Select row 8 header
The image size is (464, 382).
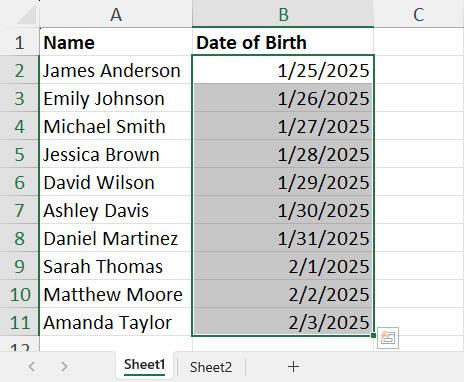(19, 238)
